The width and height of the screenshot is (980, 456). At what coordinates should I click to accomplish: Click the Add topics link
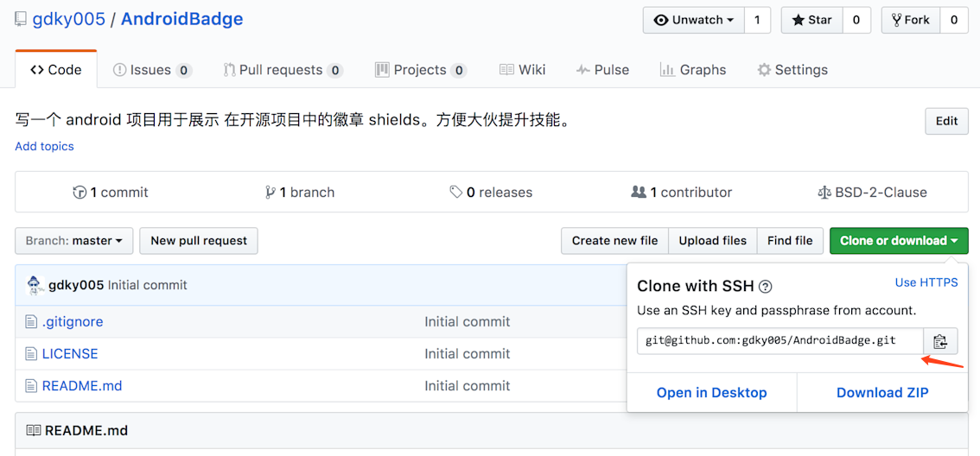click(44, 147)
